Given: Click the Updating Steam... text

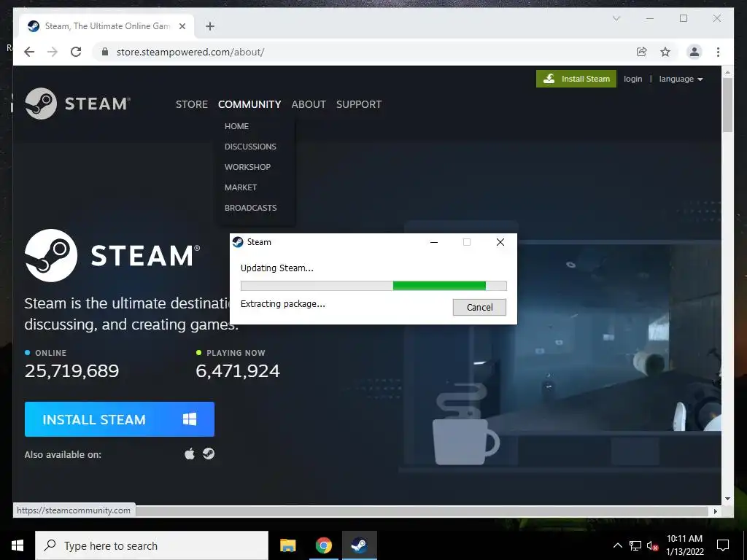Looking at the screenshot, I should pos(276,268).
